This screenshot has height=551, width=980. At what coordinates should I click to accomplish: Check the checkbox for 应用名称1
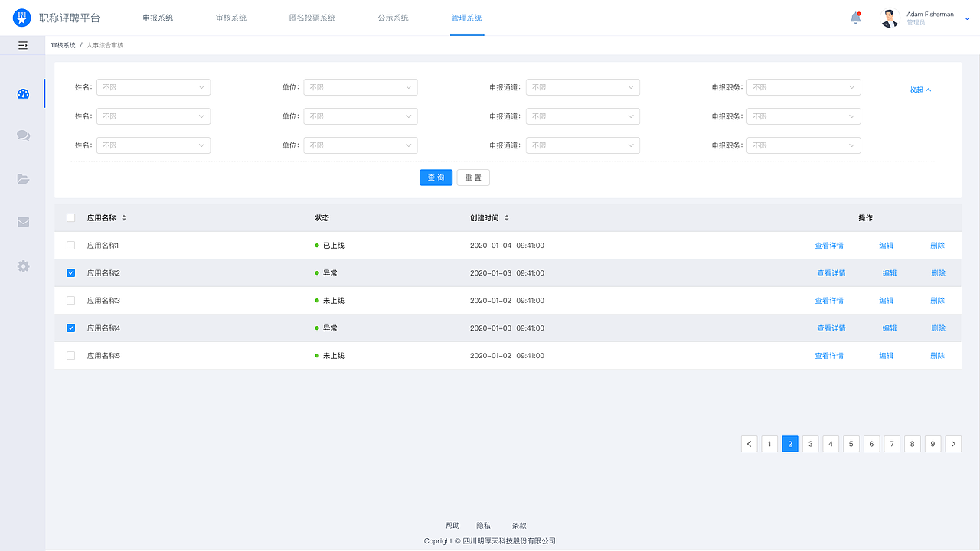[70, 245]
